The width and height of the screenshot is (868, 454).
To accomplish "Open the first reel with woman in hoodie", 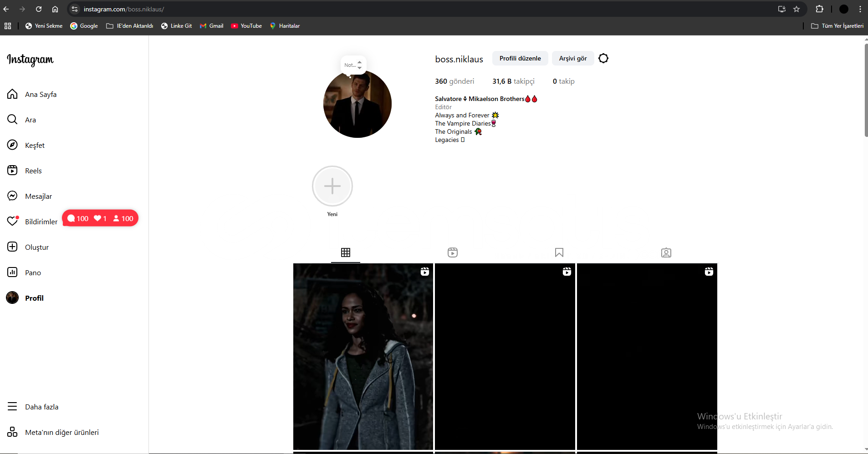I will 363,357.
